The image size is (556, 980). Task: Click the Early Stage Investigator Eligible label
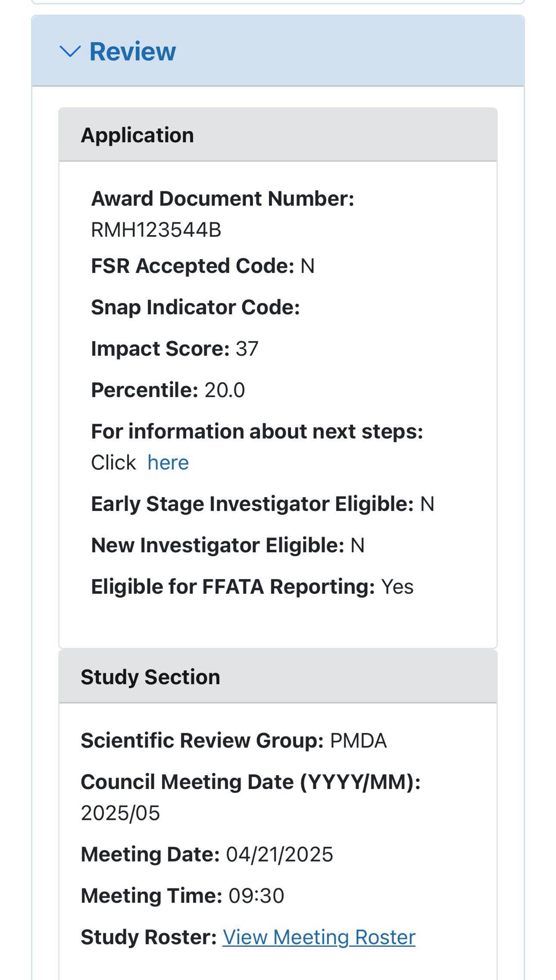pyautogui.click(x=252, y=504)
